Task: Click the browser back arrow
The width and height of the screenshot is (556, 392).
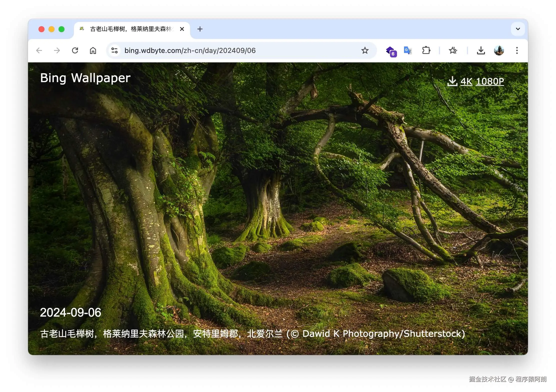Action: (39, 51)
